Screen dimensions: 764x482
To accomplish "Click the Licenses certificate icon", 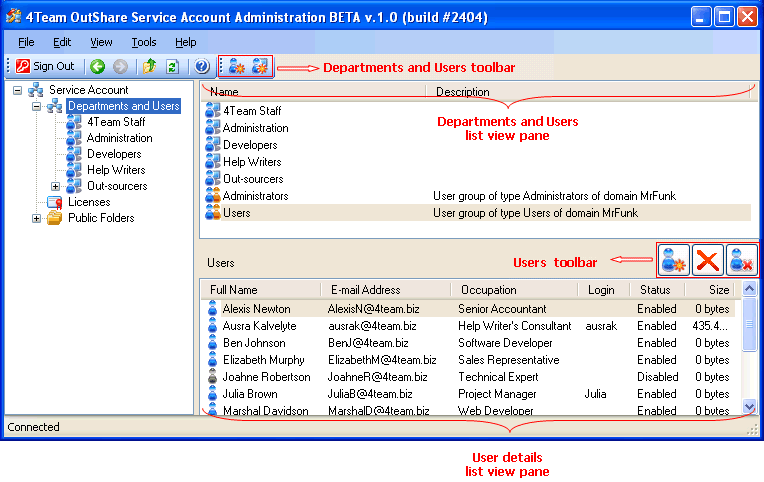I will tap(55, 202).
